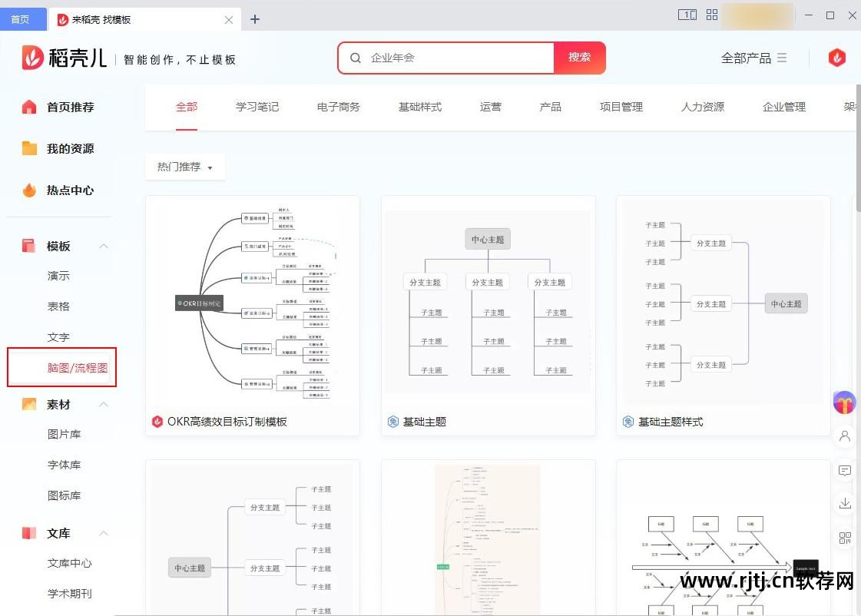
Task: Open 学术期刊 in sidebar
Action: 70,594
